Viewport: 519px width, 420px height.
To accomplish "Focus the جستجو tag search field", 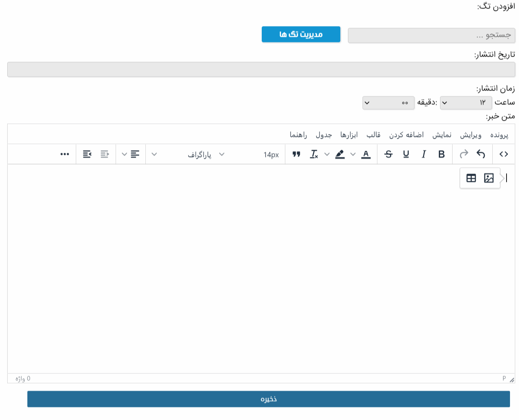I will (x=431, y=35).
